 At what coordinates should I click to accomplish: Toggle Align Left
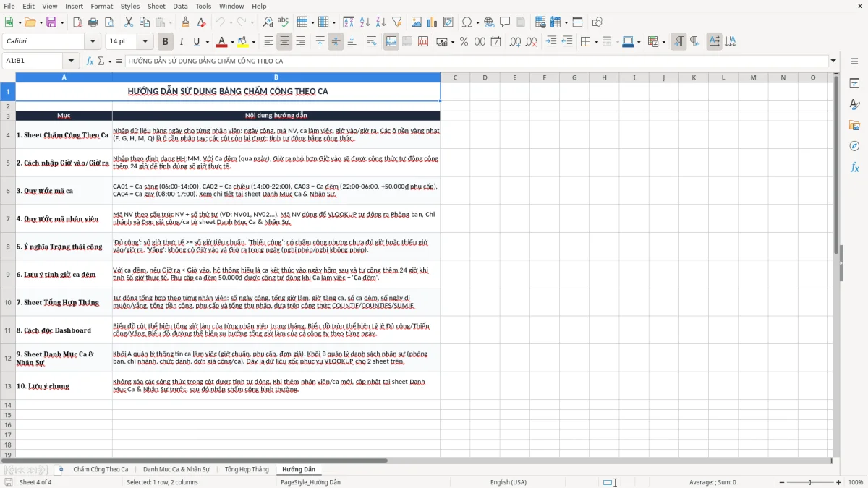tap(268, 42)
